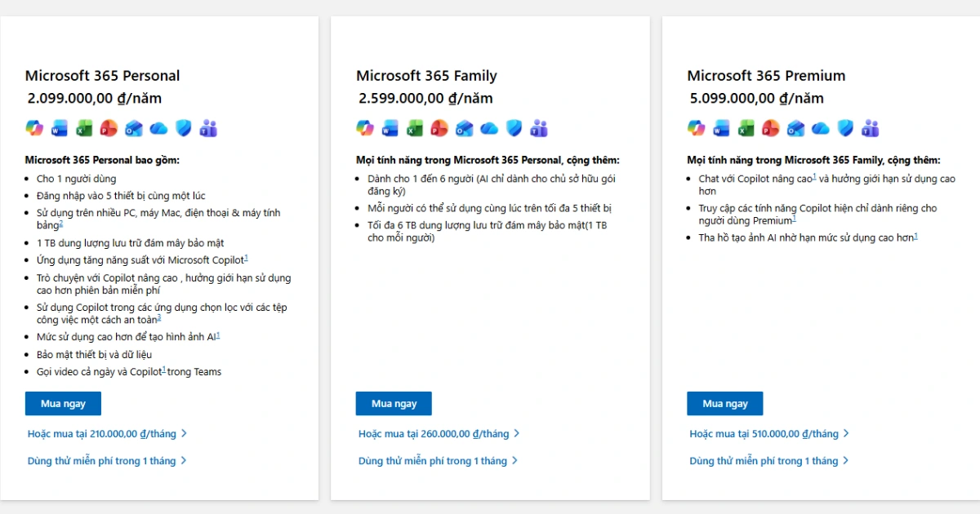The image size is (980, 514).
Task: Tap the Excel icon in Microsoft 365 Premium
Action: click(x=746, y=128)
